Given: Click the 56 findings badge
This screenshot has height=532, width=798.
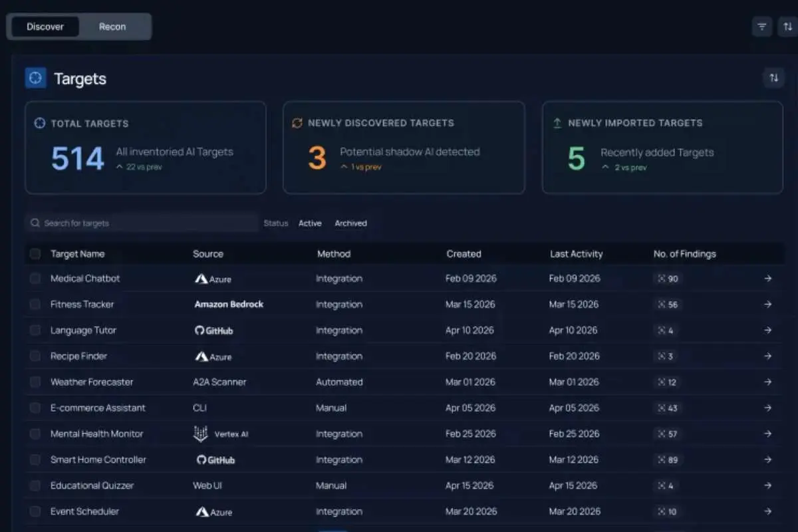Looking at the screenshot, I should point(668,305).
